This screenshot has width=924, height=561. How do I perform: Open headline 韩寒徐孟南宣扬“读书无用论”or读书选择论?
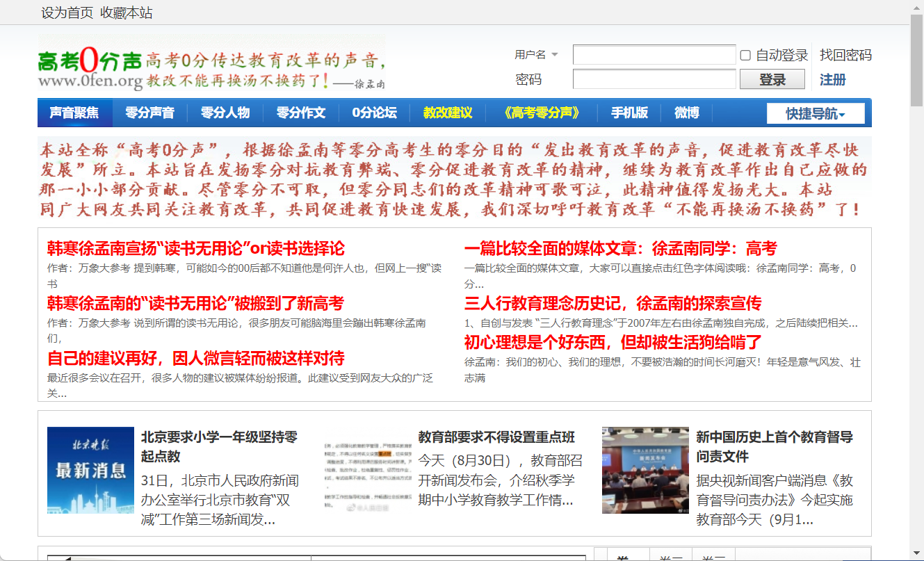tap(196, 248)
